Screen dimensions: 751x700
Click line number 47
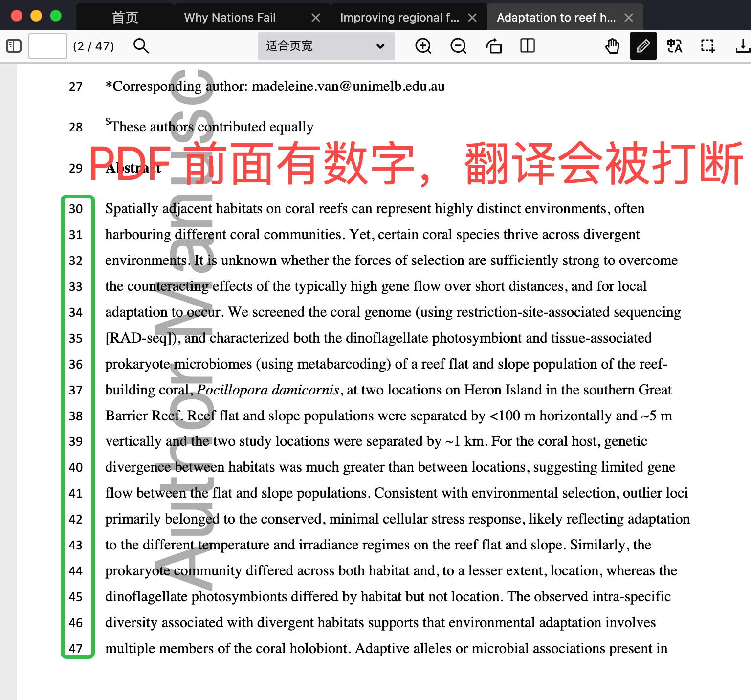click(x=76, y=649)
